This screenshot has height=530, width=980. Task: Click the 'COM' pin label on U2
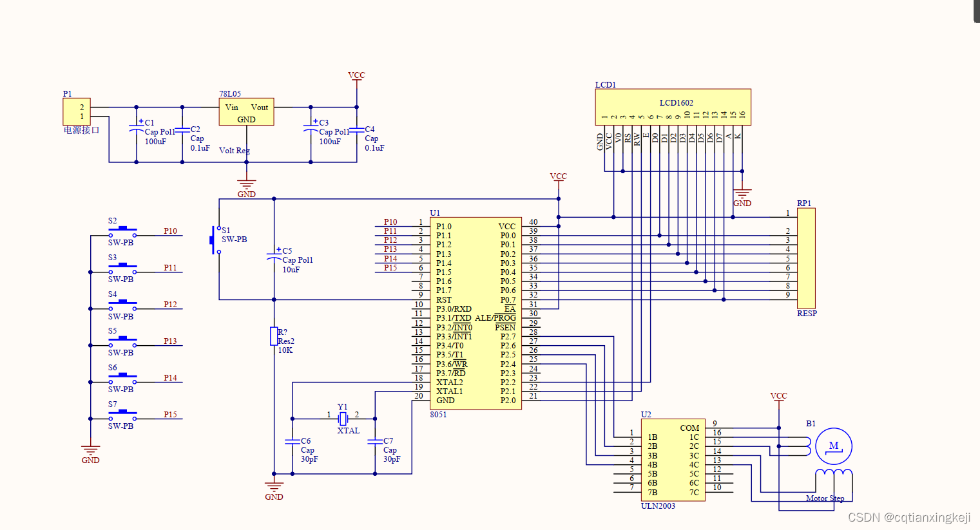689,428
